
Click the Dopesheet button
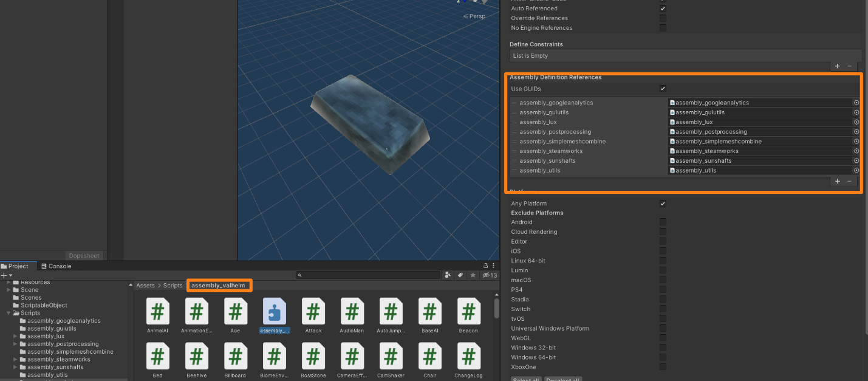point(84,256)
